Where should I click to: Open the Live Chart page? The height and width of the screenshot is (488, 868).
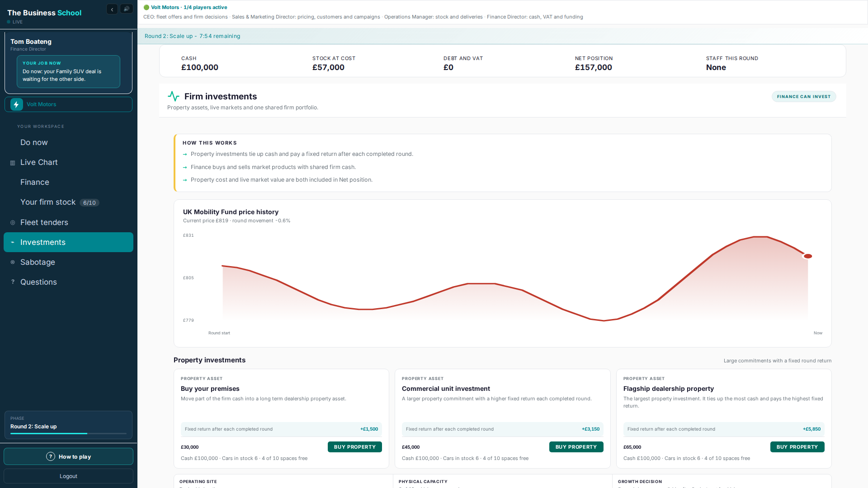68,162
